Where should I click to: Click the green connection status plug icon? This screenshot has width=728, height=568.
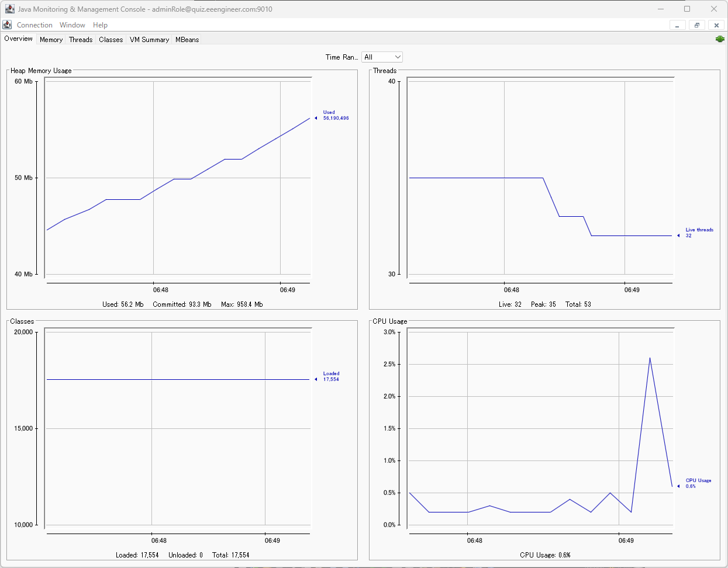click(720, 39)
